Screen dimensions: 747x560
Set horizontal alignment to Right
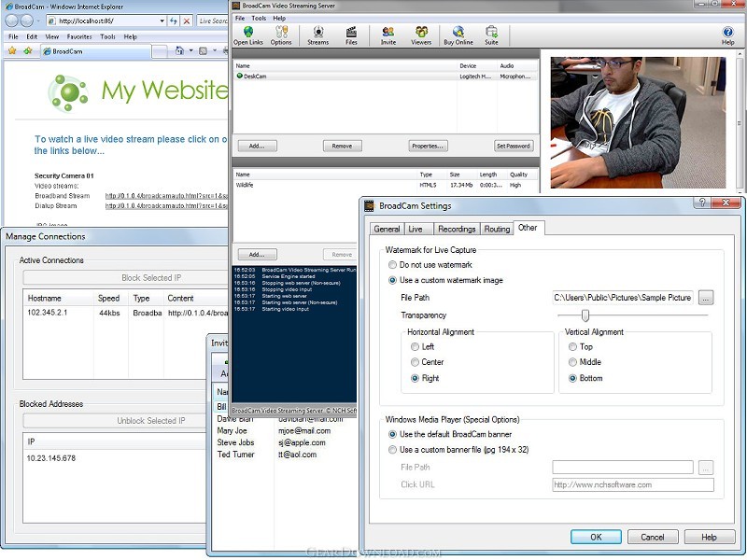415,378
